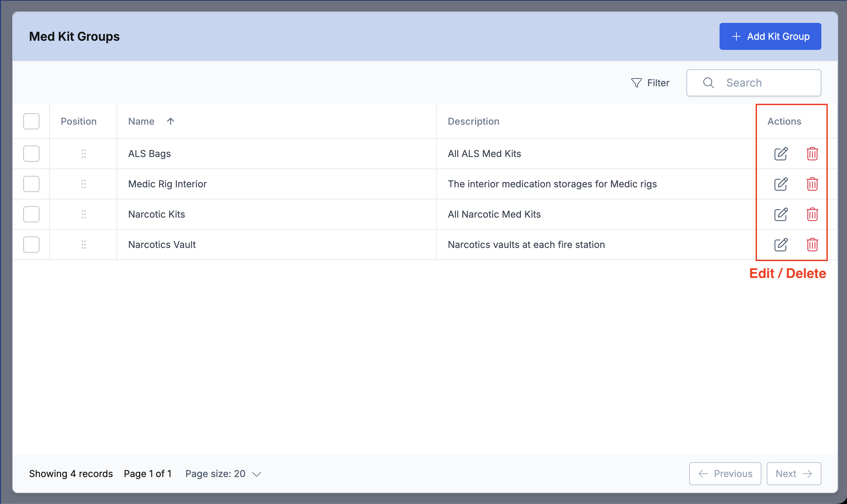Click the magnifier icon in search box
The height and width of the screenshot is (504, 847).
coord(708,83)
